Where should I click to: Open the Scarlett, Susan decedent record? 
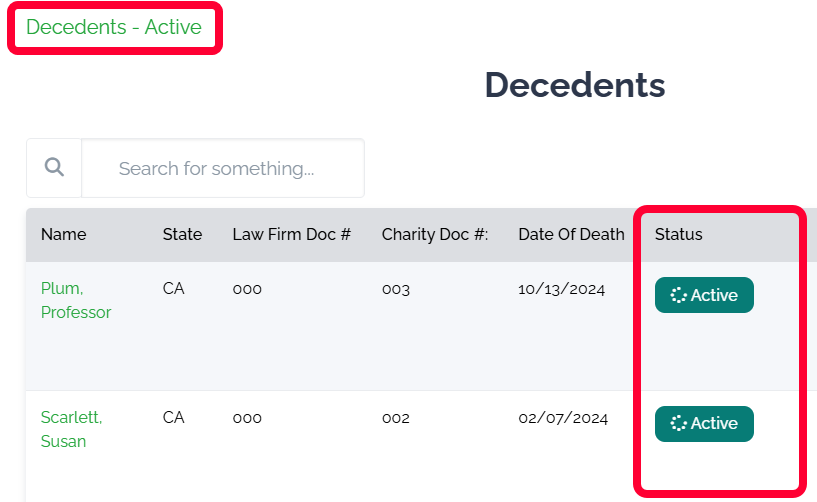point(71,429)
